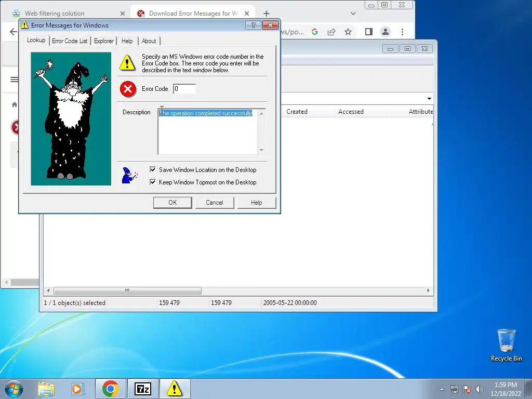Click the '1 / 1 object(s) selected' status text
Image resolution: width=532 pixels, height=399 pixels.
click(x=75, y=303)
